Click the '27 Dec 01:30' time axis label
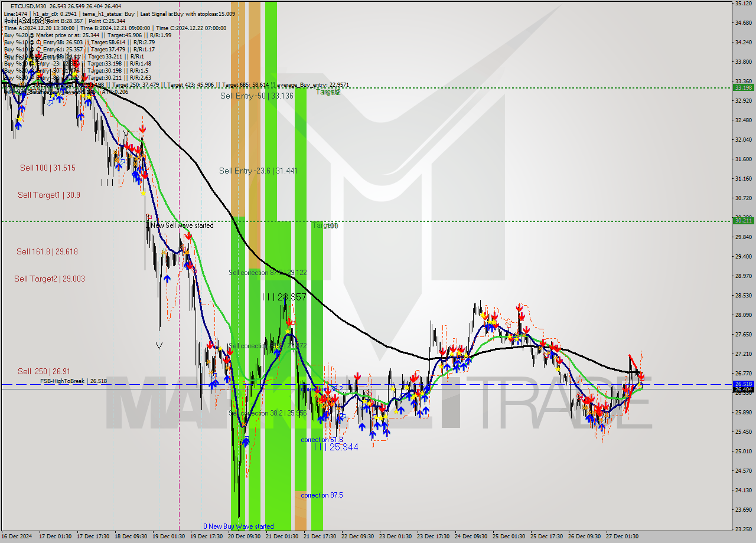 (622, 537)
